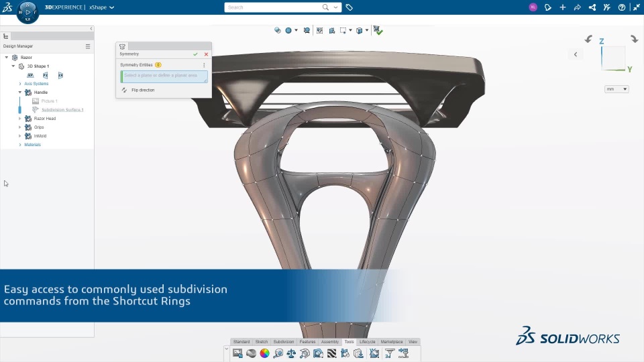Toggle Flip direction in Symmetry panel
The height and width of the screenshot is (362, 644).
coord(138,90)
